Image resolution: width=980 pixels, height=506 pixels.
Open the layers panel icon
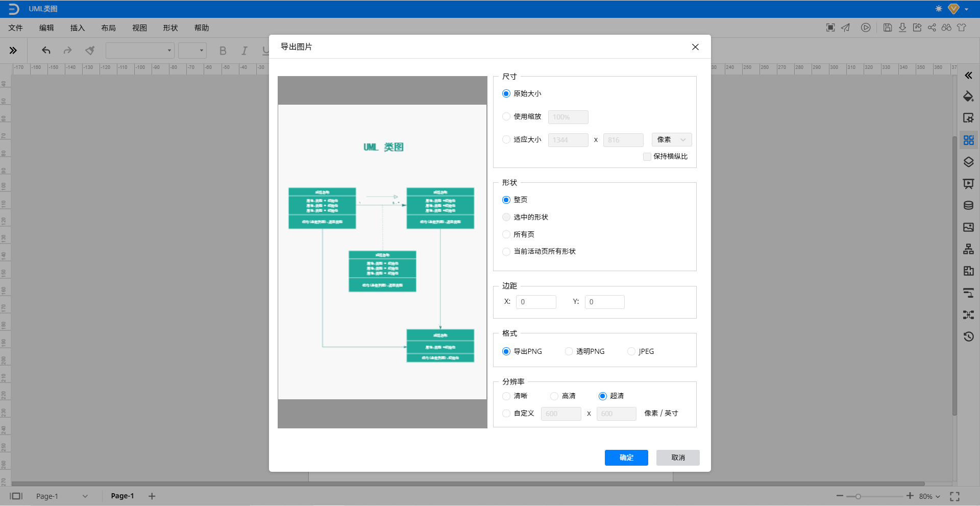(x=968, y=162)
